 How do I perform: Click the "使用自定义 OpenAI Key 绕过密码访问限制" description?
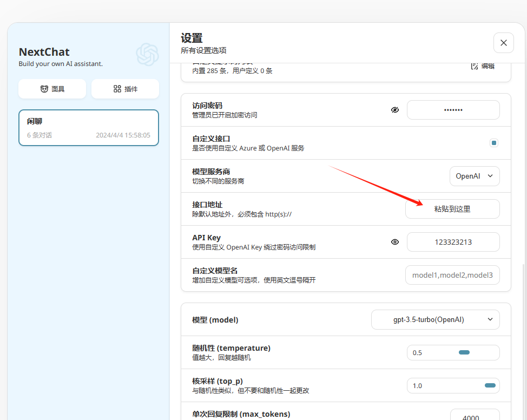[254, 247]
